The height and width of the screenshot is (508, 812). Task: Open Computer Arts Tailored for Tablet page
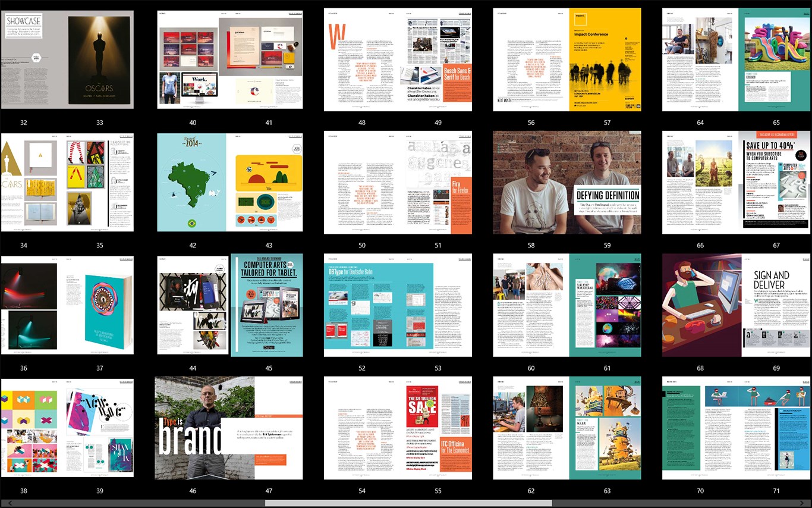267,305
